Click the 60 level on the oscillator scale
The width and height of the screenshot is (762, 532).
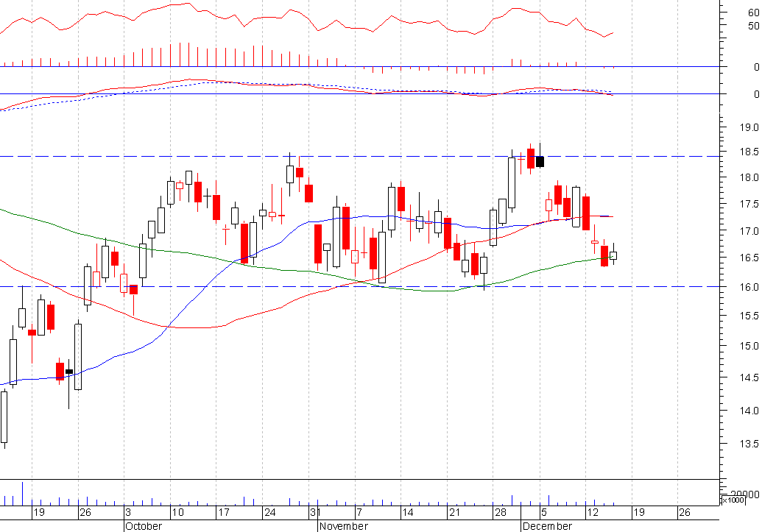pyautogui.click(x=754, y=13)
